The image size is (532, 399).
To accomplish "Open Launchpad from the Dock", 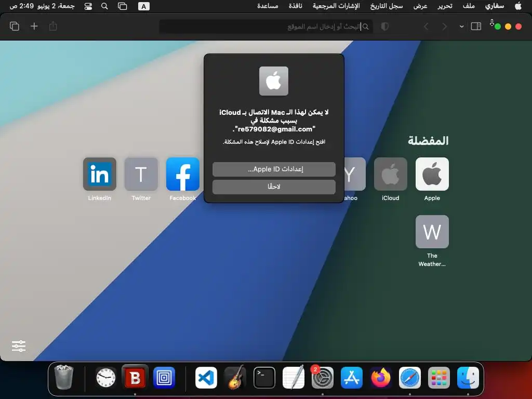I will tap(438, 378).
